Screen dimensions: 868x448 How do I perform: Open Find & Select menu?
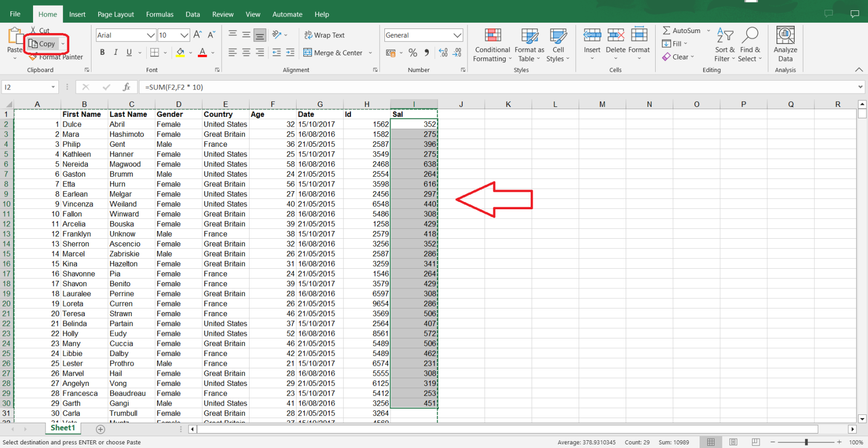pos(750,44)
